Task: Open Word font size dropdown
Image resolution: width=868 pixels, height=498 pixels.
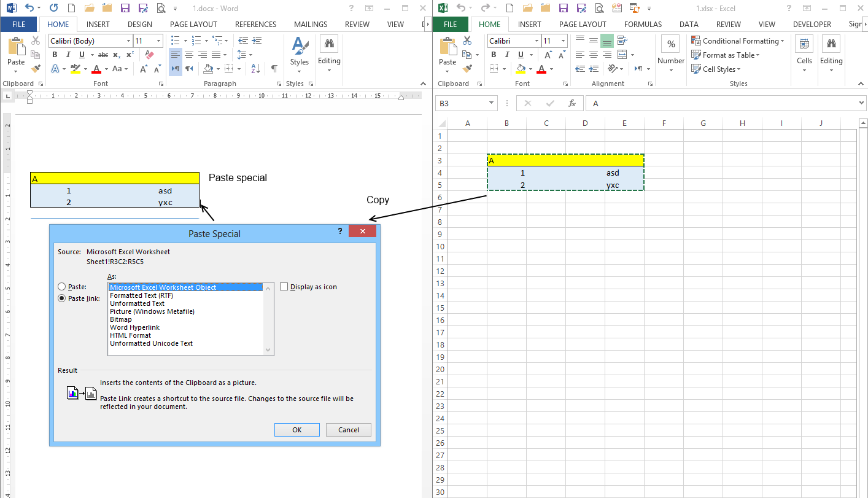Action: (159, 41)
